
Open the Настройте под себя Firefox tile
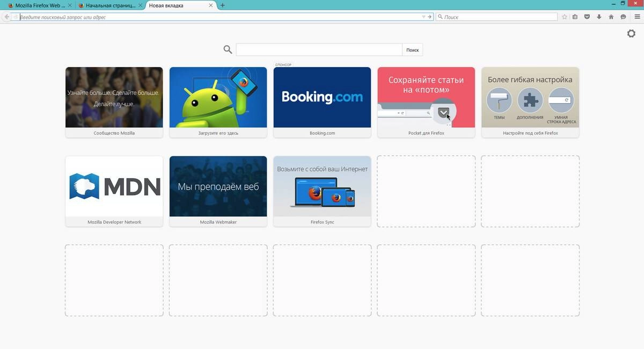coord(530,102)
